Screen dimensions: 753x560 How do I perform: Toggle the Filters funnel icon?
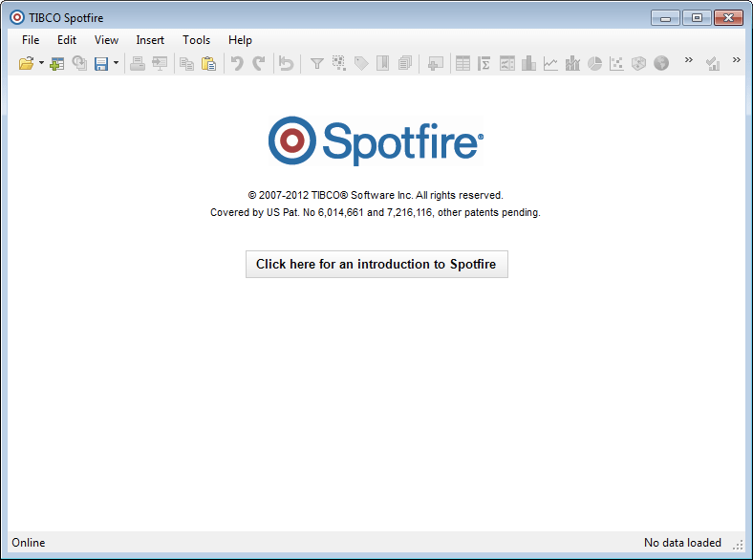click(317, 63)
